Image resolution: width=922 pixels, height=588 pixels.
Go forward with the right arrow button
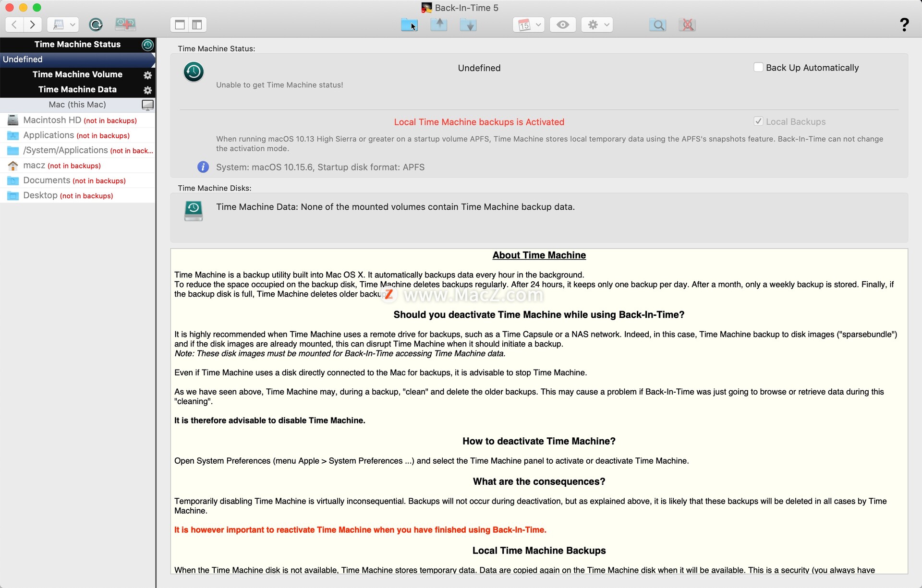pos(32,24)
